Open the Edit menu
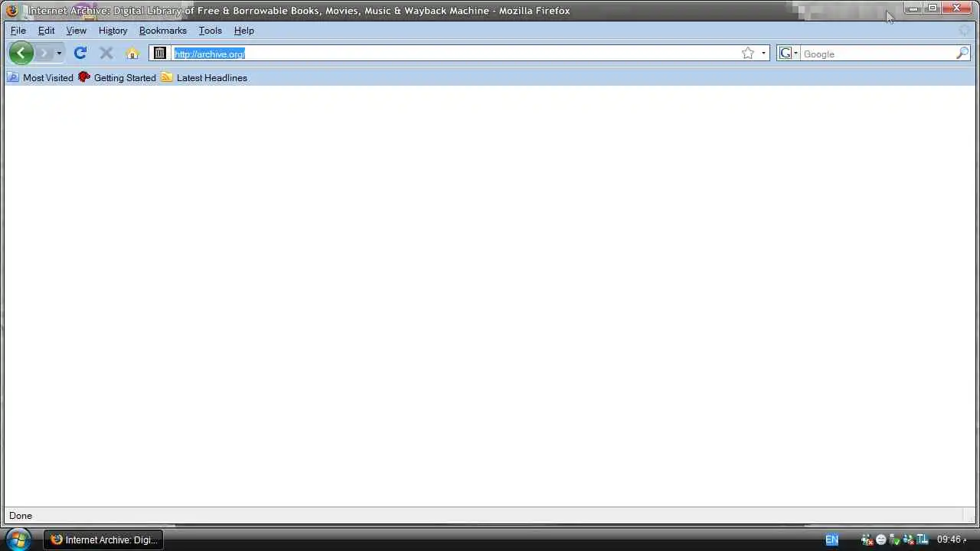The width and height of the screenshot is (980, 551). point(47,31)
